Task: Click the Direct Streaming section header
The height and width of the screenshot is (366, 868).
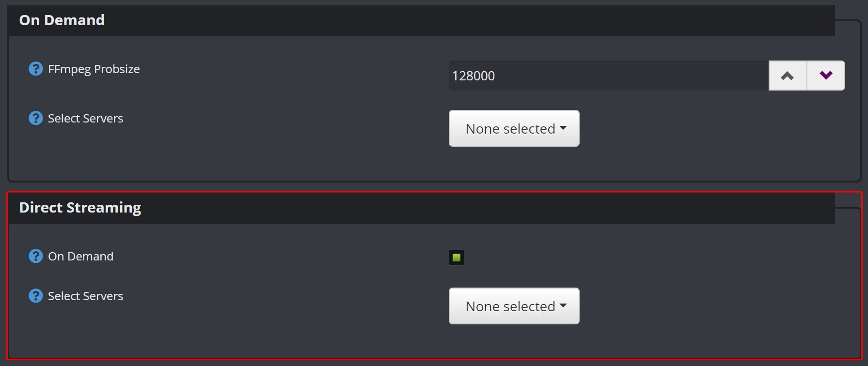Action: pos(80,207)
